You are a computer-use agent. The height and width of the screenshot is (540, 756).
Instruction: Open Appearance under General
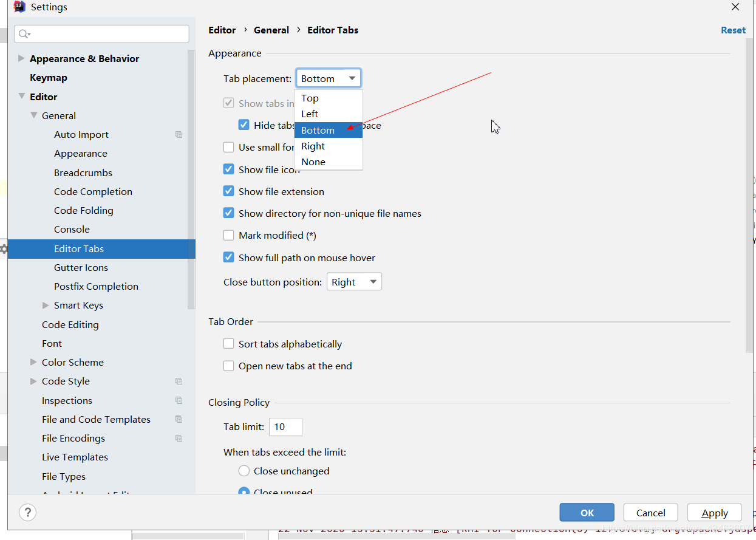(81, 154)
